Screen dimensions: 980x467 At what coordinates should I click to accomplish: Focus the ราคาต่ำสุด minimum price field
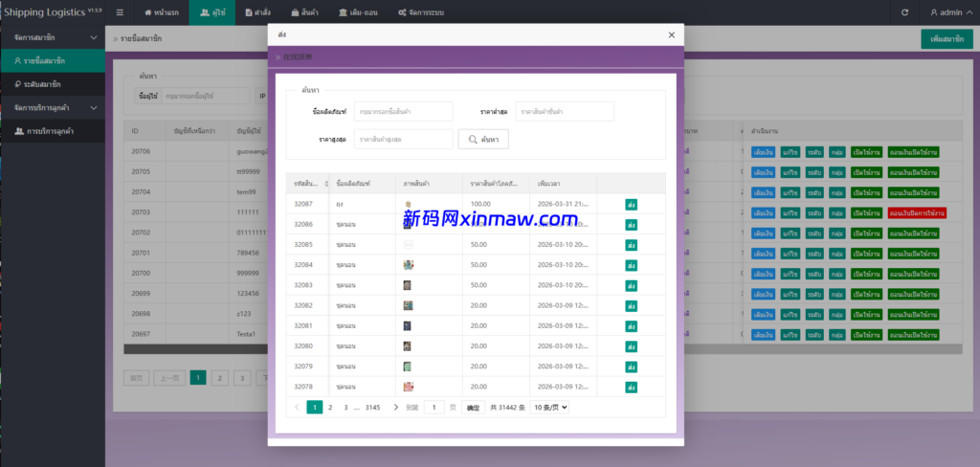click(x=565, y=111)
